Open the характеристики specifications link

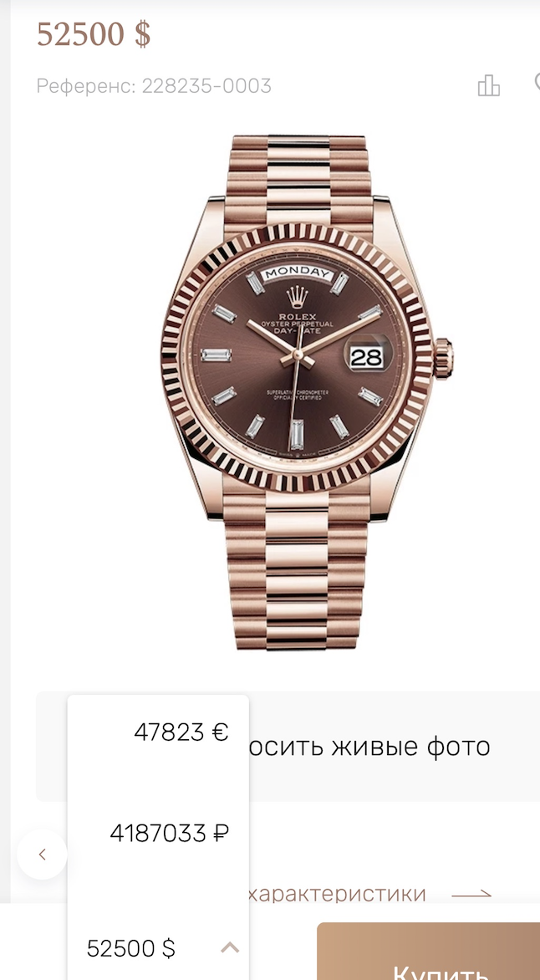point(338,894)
